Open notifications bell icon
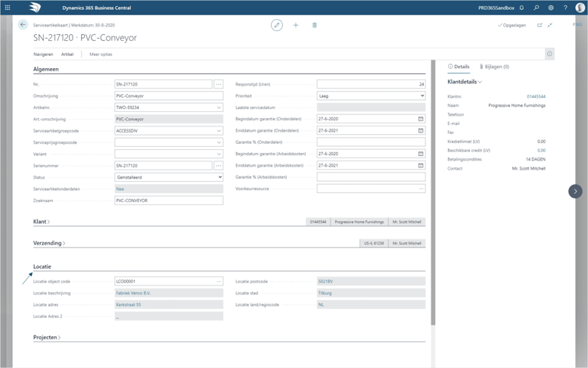 (x=521, y=8)
